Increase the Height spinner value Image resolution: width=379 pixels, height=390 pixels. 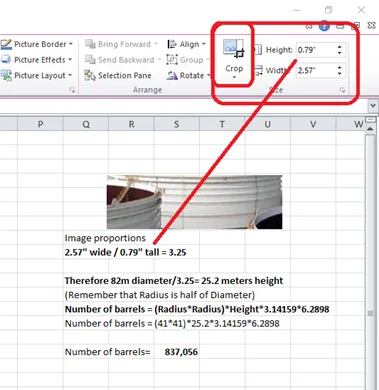340,47
